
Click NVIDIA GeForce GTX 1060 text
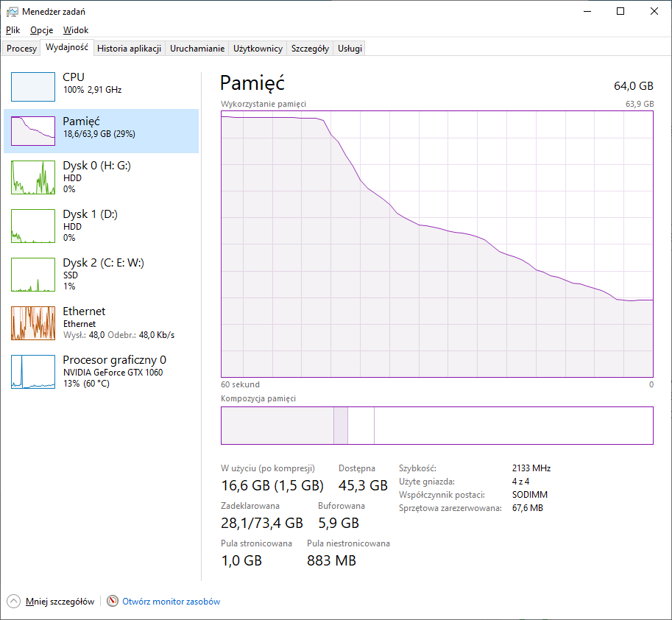tap(113, 372)
